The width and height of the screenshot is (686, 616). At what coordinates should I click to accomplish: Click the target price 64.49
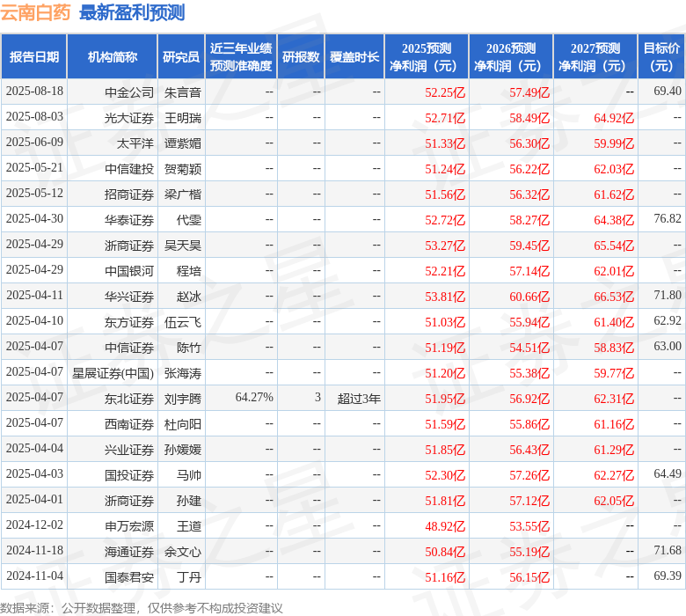668,473
